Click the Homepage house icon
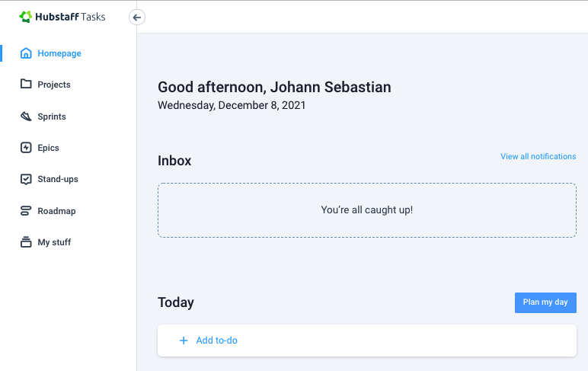The width and height of the screenshot is (588, 371). click(26, 53)
